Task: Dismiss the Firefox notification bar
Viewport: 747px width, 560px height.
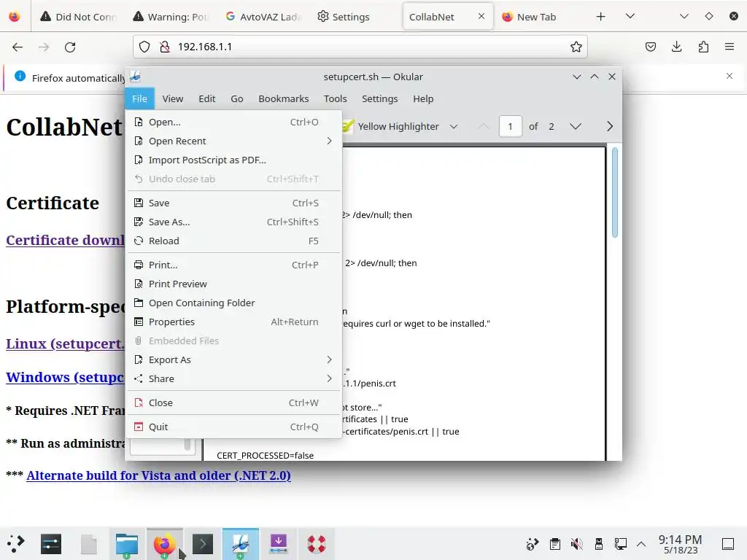Action: coord(729,76)
